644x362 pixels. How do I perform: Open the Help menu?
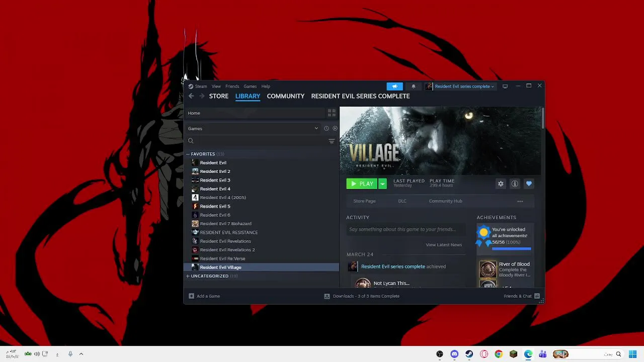(x=266, y=86)
